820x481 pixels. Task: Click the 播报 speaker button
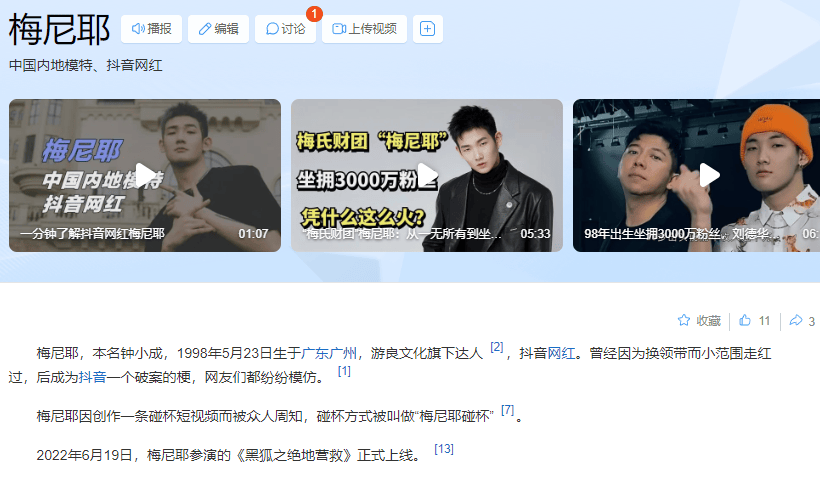pyautogui.click(x=151, y=29)
